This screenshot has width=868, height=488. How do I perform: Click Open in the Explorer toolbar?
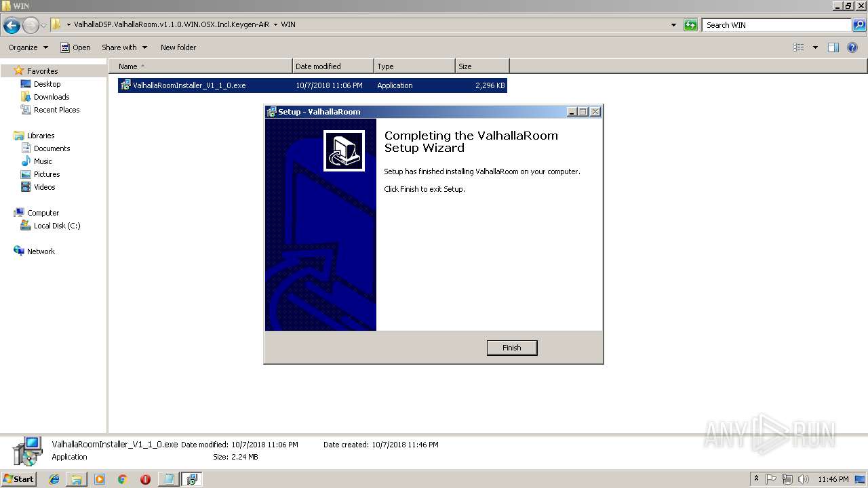click(x=75, y=47)
